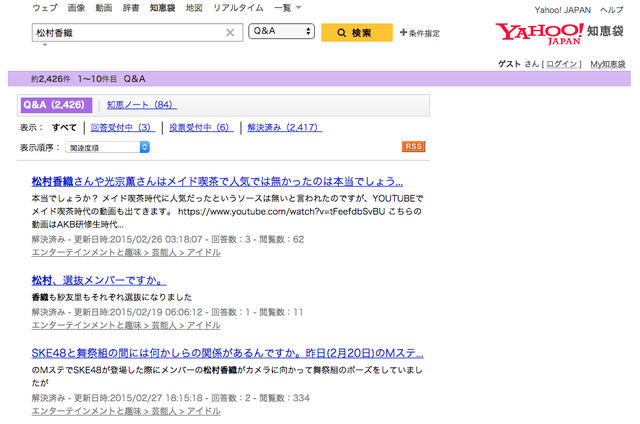The height and width of the screenshot is (424, 640).
Task: Switch to the 動画 search tab
Action: click(x=104, y=8)
